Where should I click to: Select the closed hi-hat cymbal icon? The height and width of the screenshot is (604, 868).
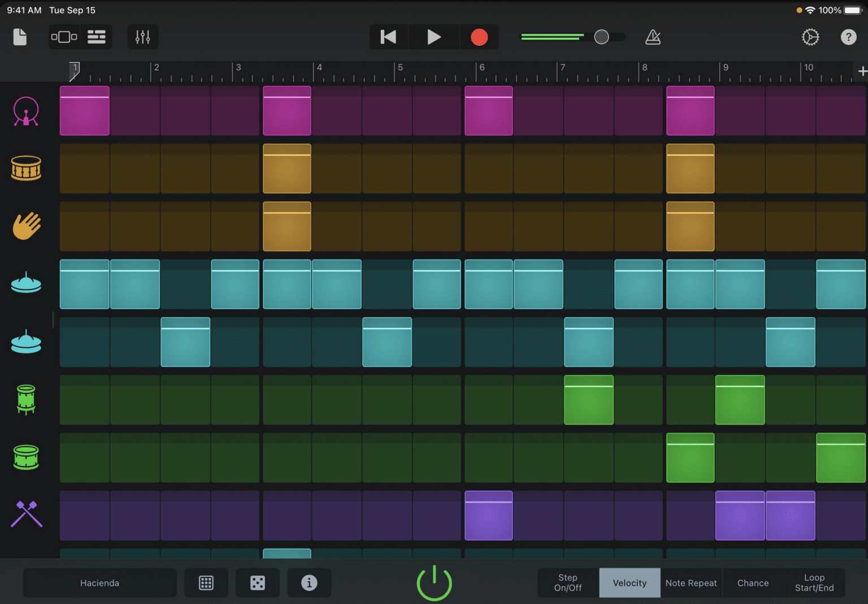pos(26,284)
